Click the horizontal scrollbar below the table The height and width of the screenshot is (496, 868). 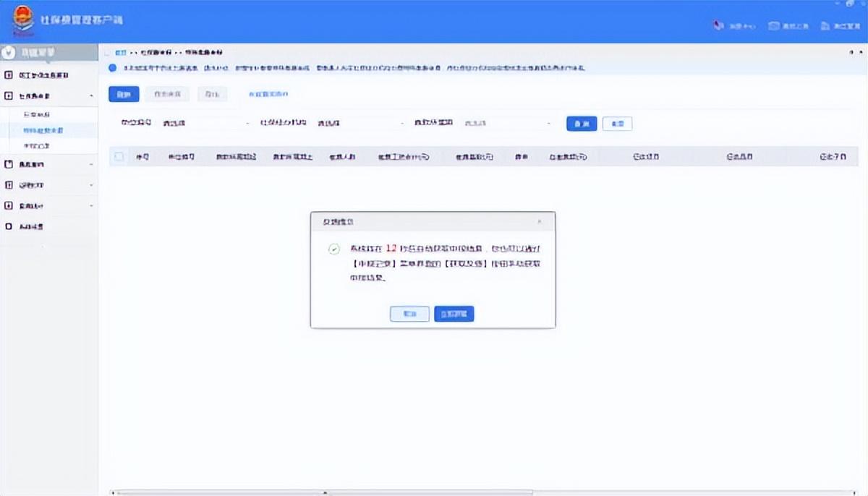tap(325, 492)
